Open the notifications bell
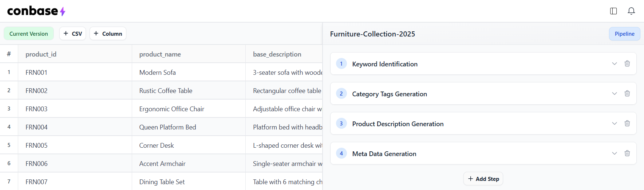The width and height of the screenshot is (644, 190). [x=631, y=11]
